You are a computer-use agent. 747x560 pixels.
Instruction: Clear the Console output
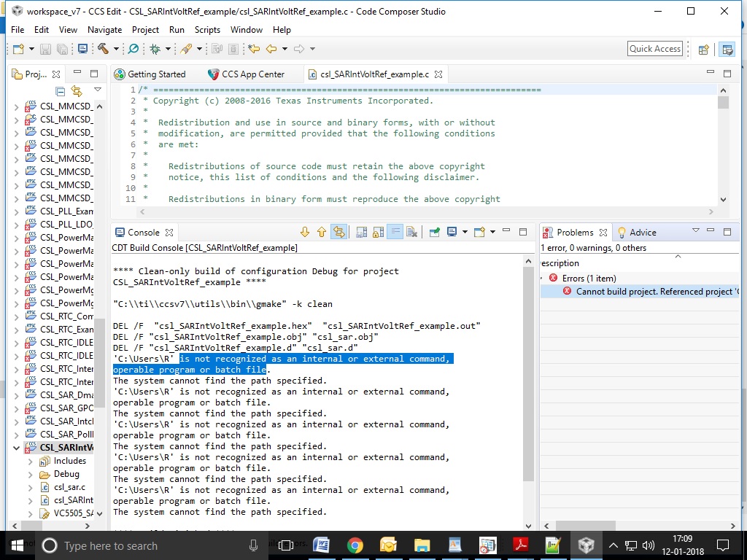[x=412, y=232]
